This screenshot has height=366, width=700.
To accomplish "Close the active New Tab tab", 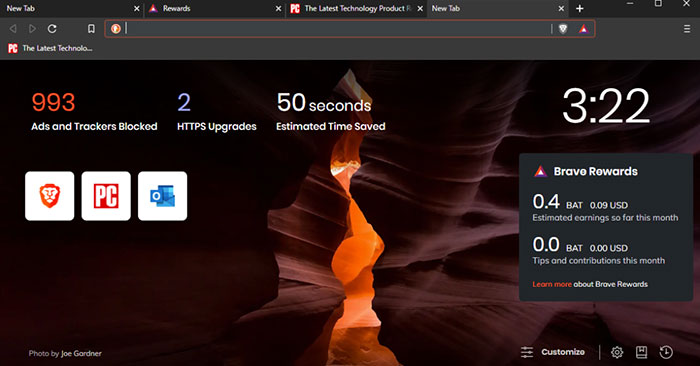I will click(561, 8).
